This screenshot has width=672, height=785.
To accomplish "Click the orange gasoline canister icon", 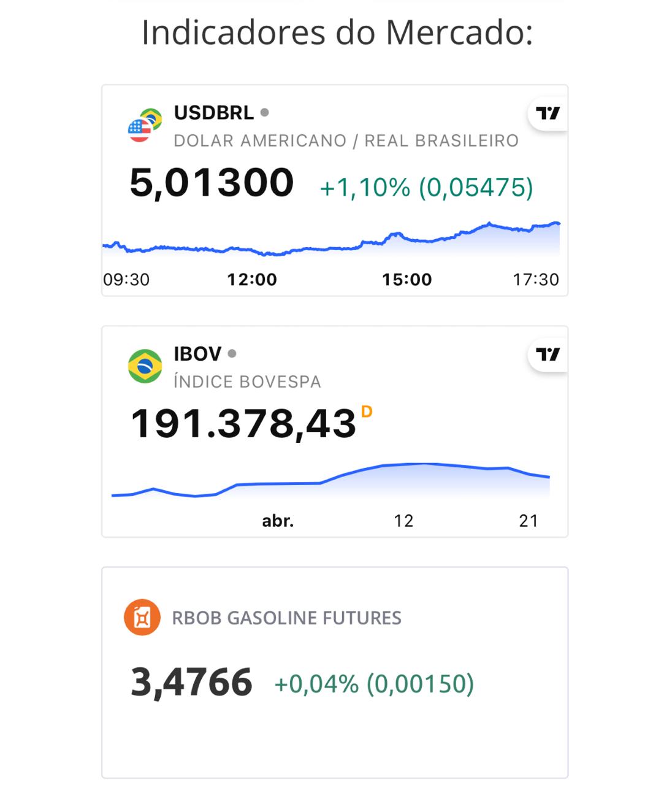I will click(142, 617).
